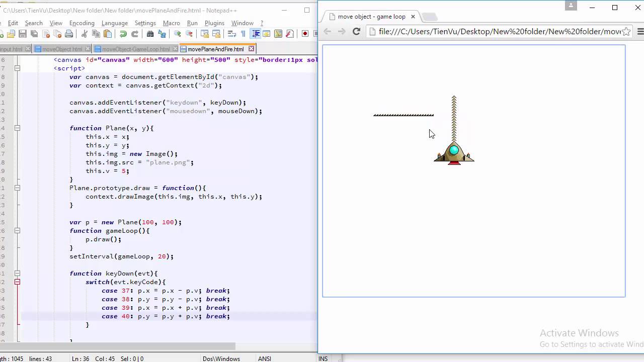Open the Search menu
This screenshot has width=644, height=362.
coord(34,23)
